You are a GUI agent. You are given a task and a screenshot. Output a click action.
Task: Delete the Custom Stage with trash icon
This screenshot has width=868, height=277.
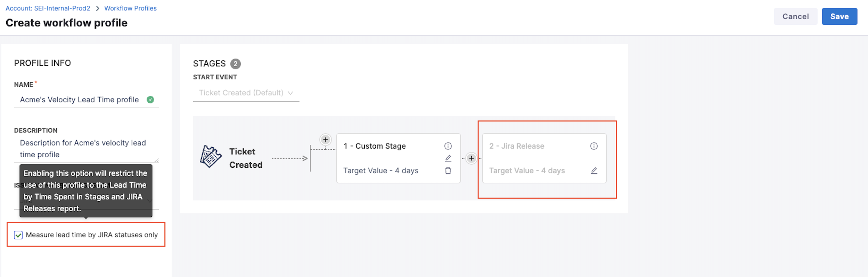point(448,171)
